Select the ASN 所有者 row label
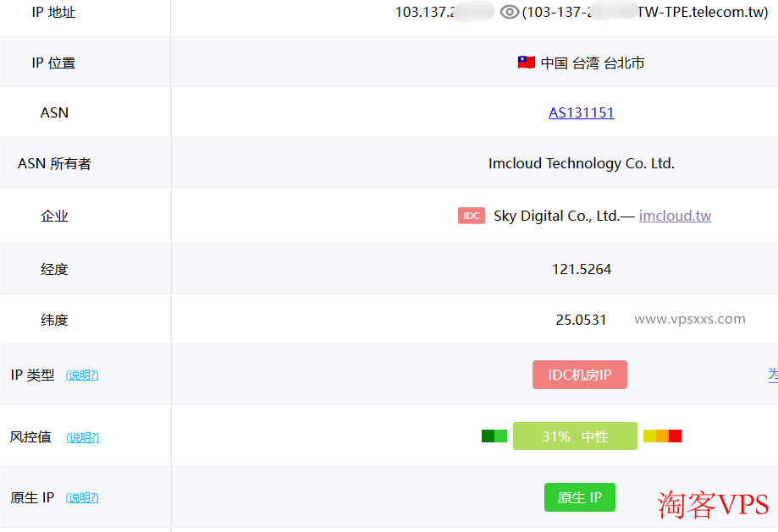Screen dimensions: 778x532 [x=53, y=163]
